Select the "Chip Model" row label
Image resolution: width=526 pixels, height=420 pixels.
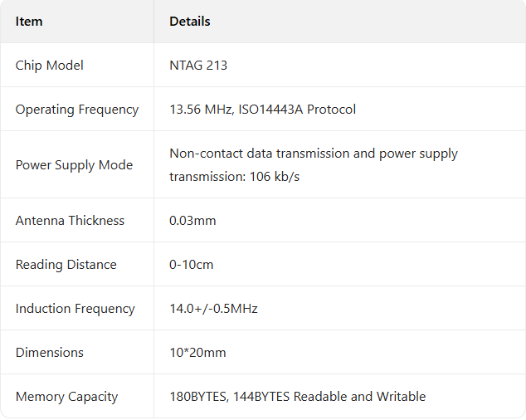[x=50, y=66]
